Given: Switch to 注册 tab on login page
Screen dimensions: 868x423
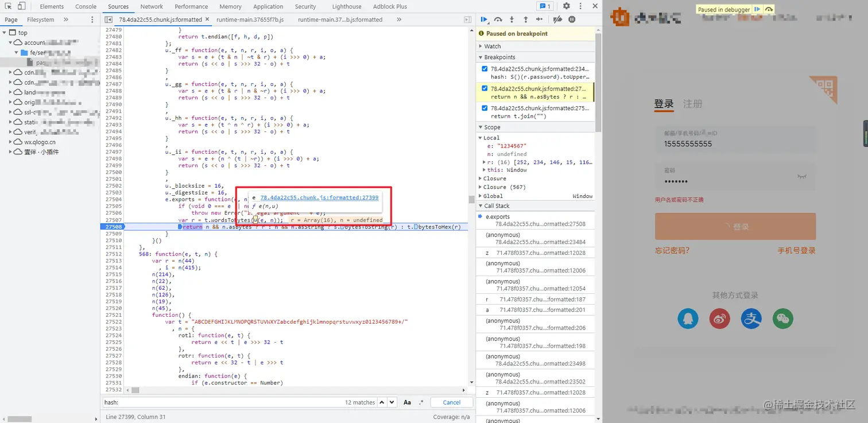Looking at the screenshot, I should (x=692, y=104).
